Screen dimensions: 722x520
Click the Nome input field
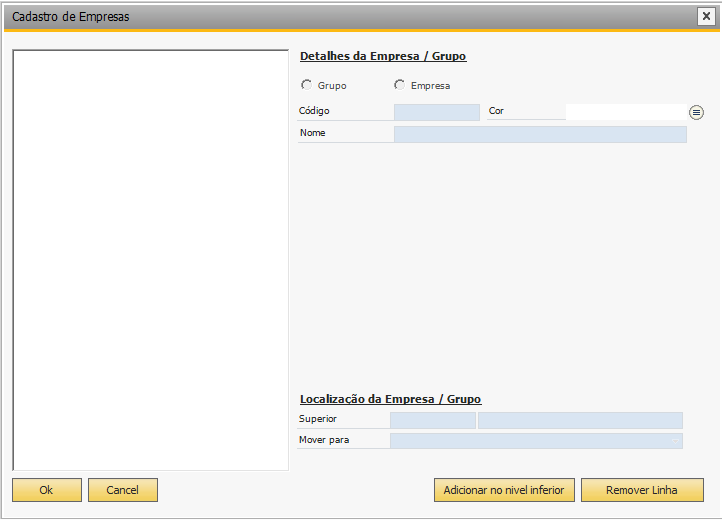[540, 134]
